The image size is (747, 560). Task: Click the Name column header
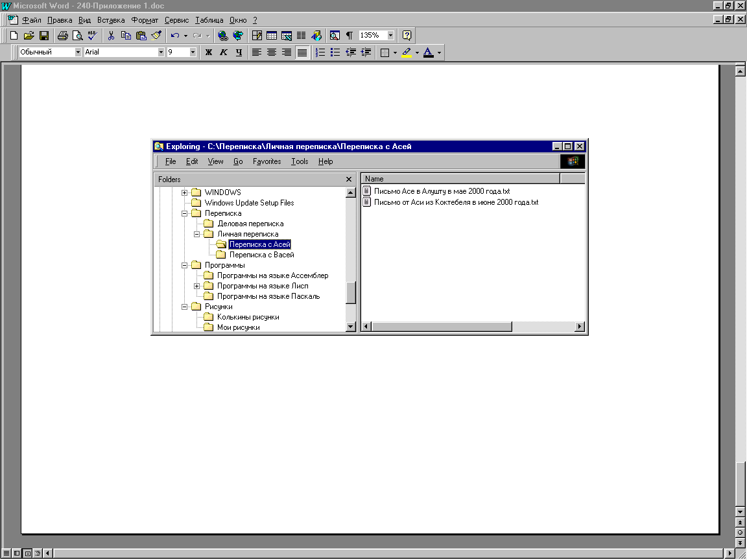point(460,179)
